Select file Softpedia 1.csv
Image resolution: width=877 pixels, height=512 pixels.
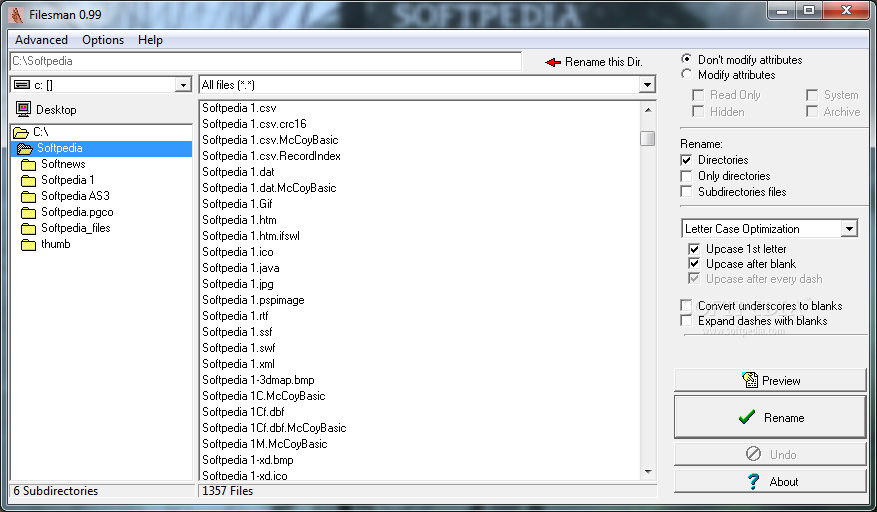point(239,108)
